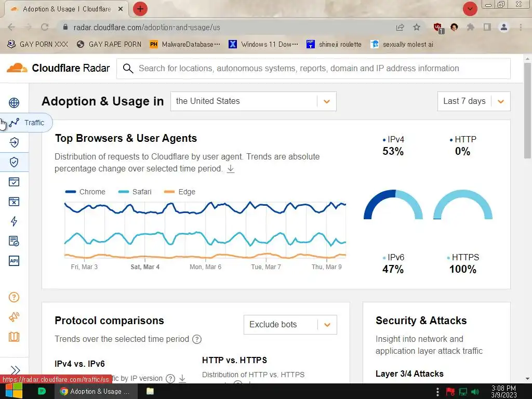The width and height of the screenshot is (532, 399).
Task: Reload the page with refresh icon
Action: (45, 27)
